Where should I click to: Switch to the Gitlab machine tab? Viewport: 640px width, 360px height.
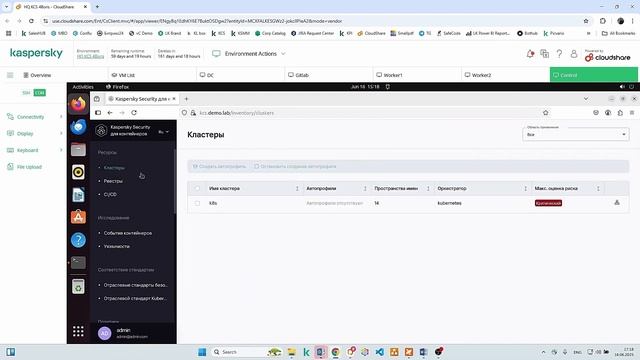point(329,75)
